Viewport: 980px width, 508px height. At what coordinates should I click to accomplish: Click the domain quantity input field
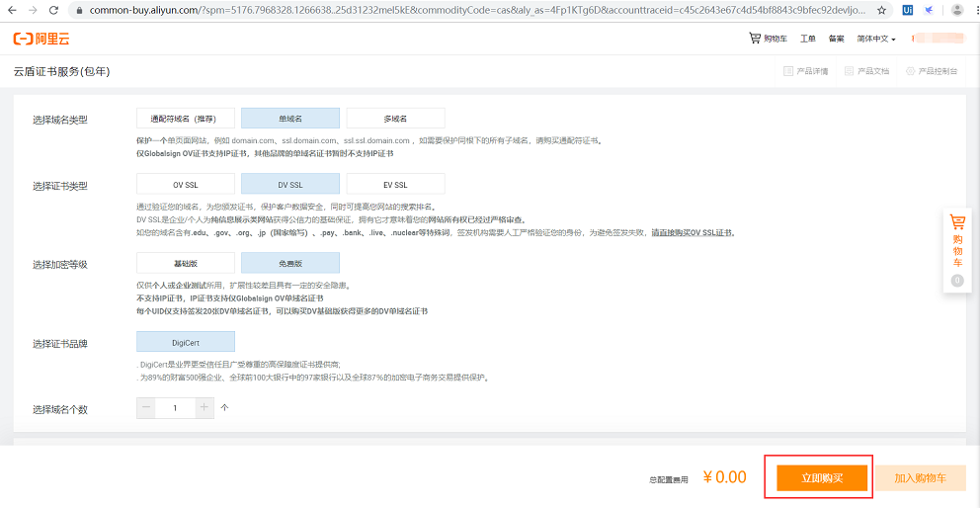click(x=176, y=407)
